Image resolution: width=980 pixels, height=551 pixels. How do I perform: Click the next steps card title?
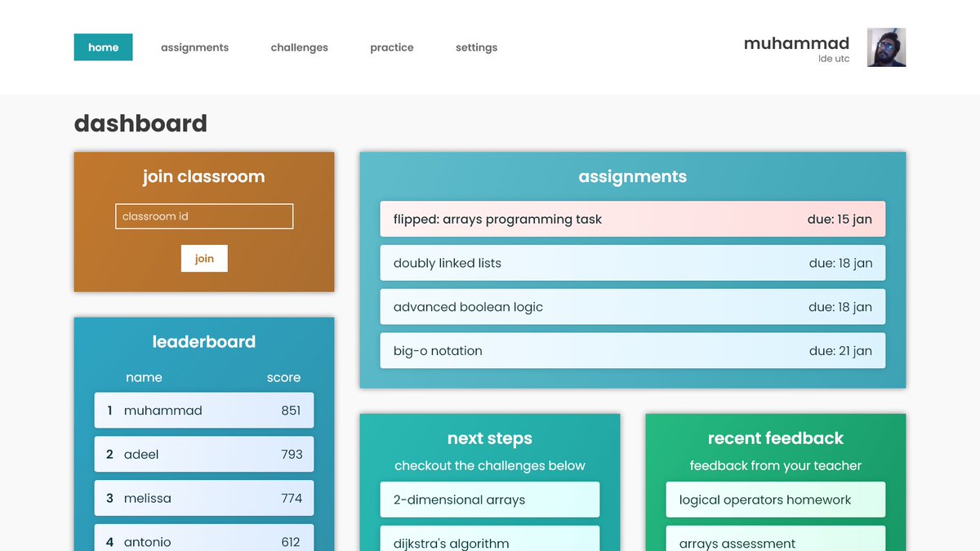point(490,438)
